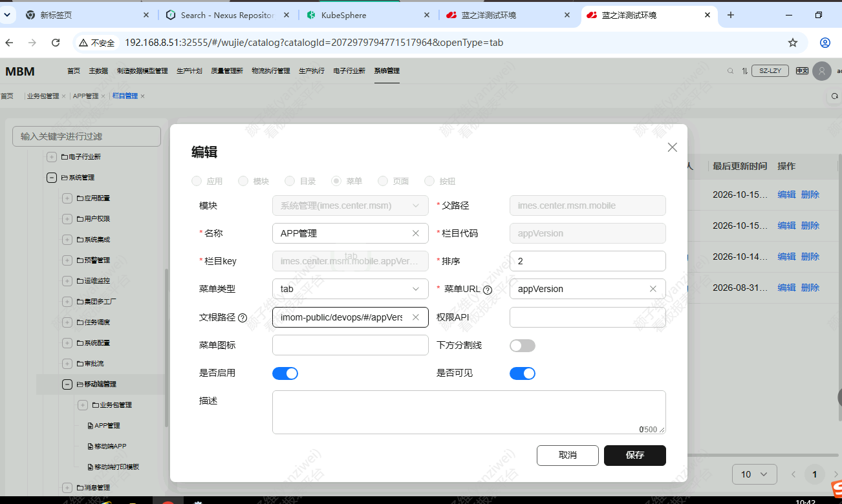
Task: Click the search magnifier icon in header
Action: (x=731, y=71)
